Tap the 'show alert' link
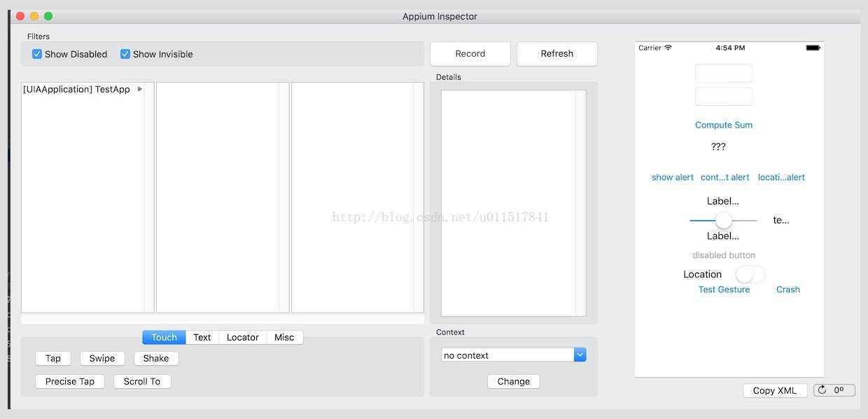 pyautogui.click(x=673, y=177)
